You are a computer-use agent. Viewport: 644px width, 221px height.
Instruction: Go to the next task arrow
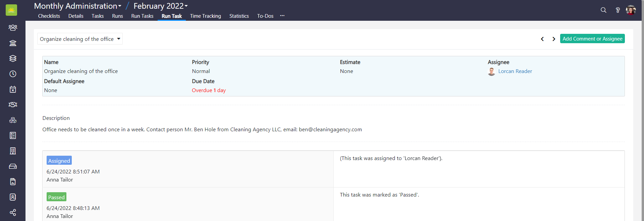pyautogui.click(x=554, y=39)
